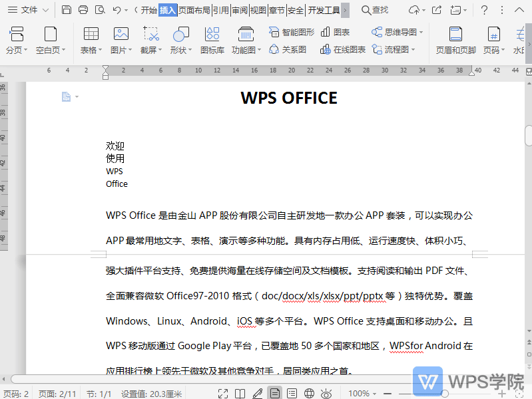
Task: Click the 页码: 2 status entry
Action: (x=16, y=394)
